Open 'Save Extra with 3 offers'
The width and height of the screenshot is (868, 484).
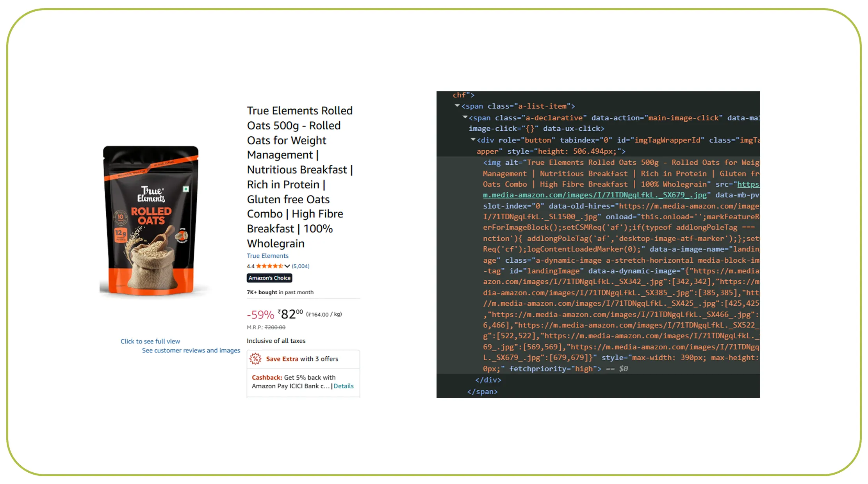[x=302, y=359]
